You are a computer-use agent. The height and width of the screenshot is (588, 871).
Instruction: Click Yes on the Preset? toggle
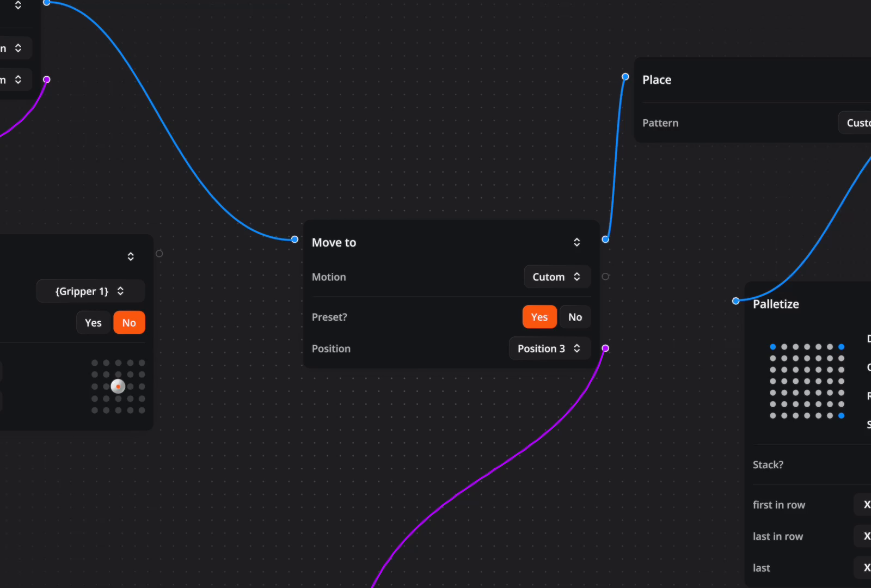[x=539, y=317]
